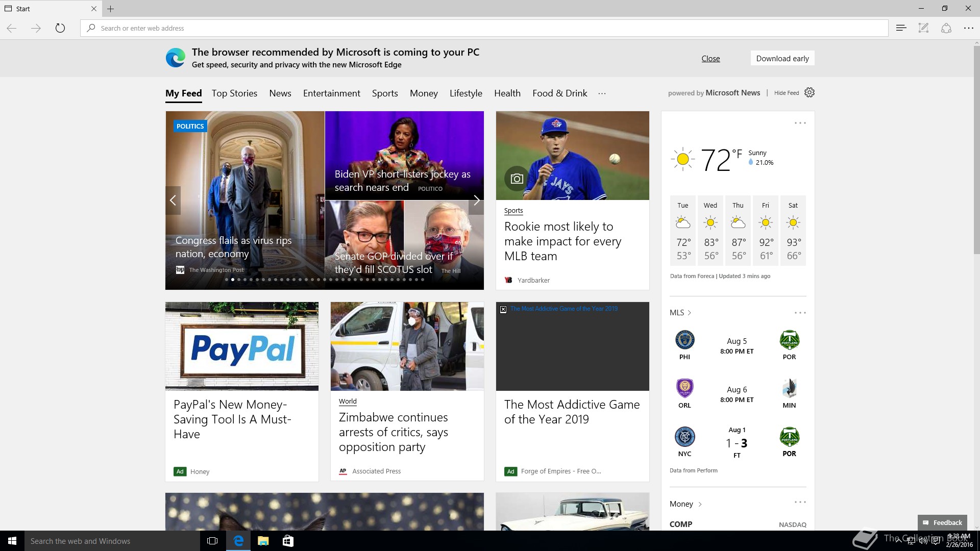Select Wednesday forecast in weather card
This screenshot has height=551, width=980.
tap(710, 231)
